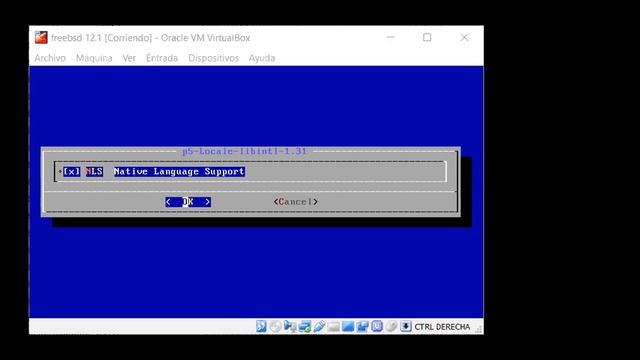Maximize the VirtualBox window

(x=427, y=38)
